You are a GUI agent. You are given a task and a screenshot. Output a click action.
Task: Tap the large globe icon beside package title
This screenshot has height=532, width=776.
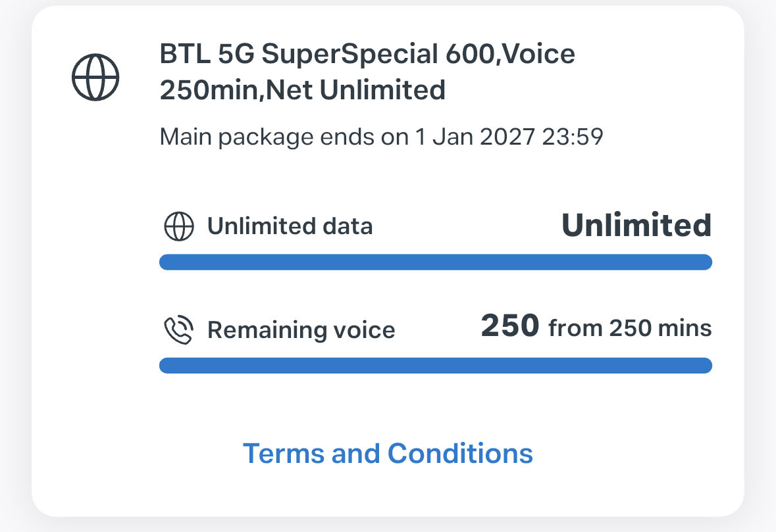(x=95, y=77)
